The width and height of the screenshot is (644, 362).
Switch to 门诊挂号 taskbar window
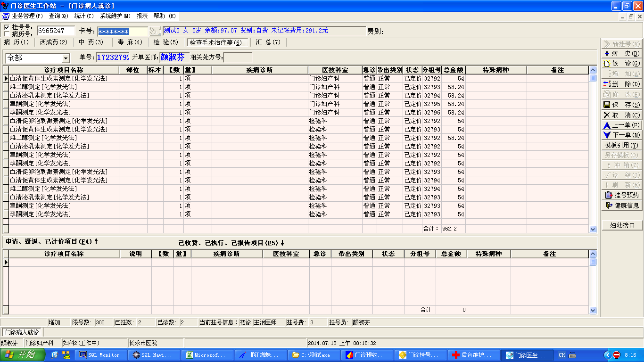click(420, 355)
